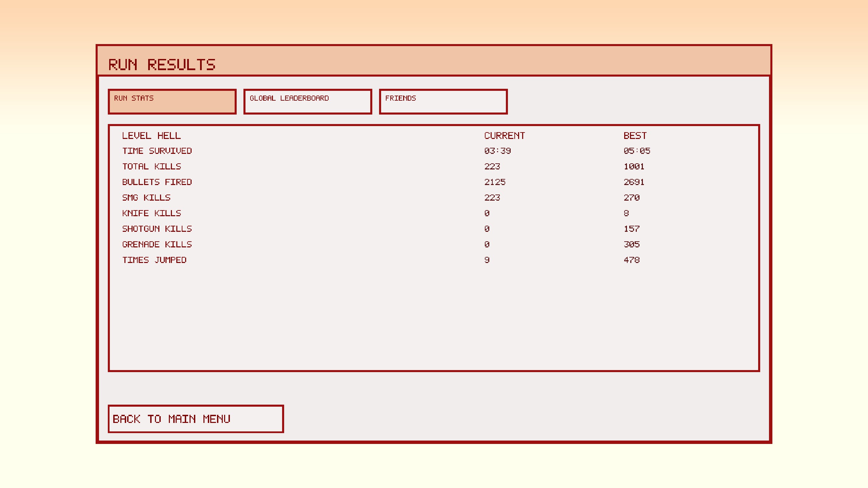Select the Shotgun Kills row label
This screenshot has height=488, width=868.
[157, 229]
